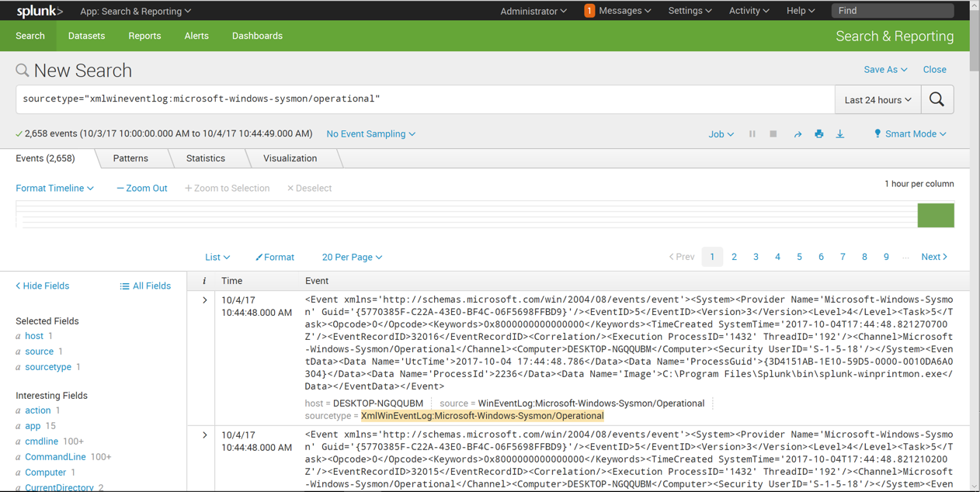Screen dimensions: 980x492
Task: Switch to Visualization tab
Action: tap(290, 158)
